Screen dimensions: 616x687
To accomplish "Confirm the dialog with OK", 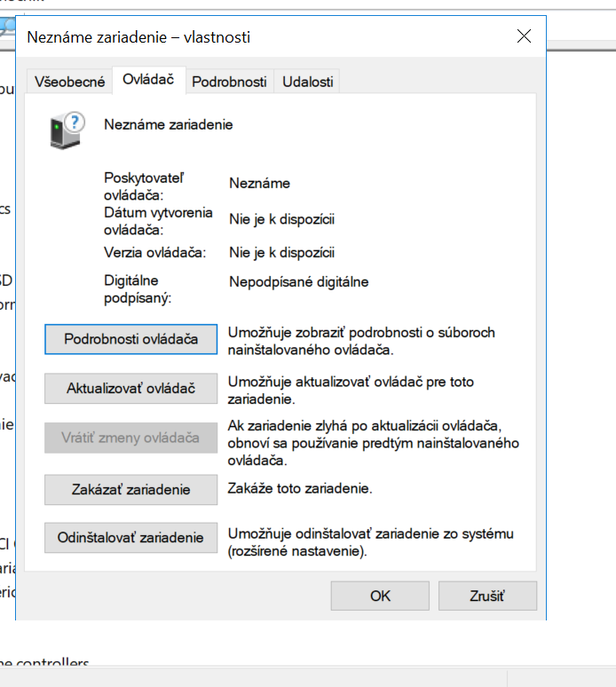I will coord(380,596).
